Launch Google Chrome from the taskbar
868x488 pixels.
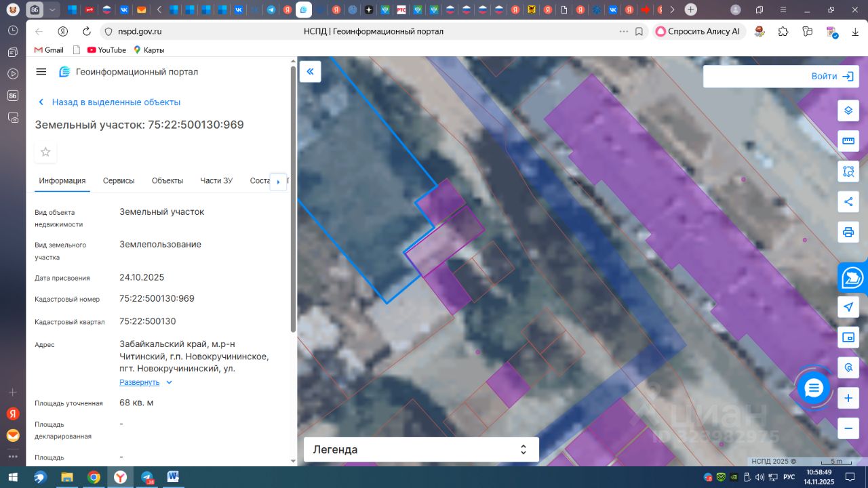point(94,477)
